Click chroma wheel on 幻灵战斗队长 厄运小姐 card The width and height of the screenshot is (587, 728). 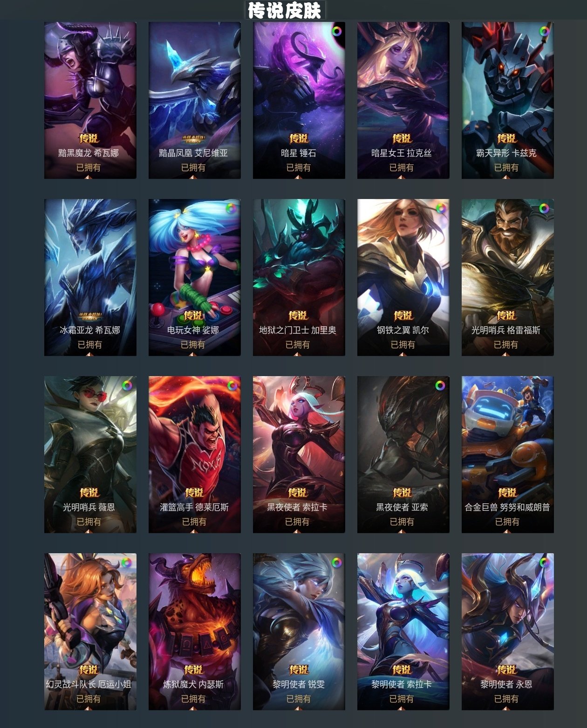pyautogui.click(x=127, y=563)
